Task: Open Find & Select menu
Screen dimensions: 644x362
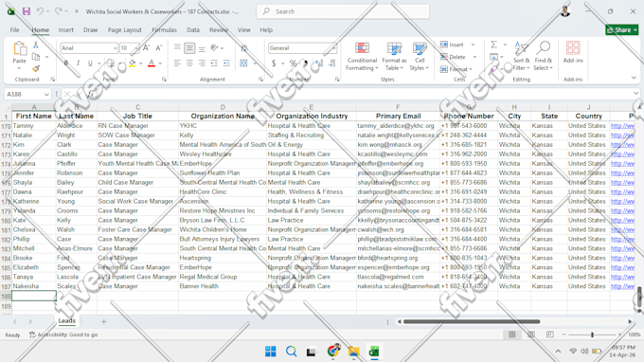Action: (x=543, y=56)
